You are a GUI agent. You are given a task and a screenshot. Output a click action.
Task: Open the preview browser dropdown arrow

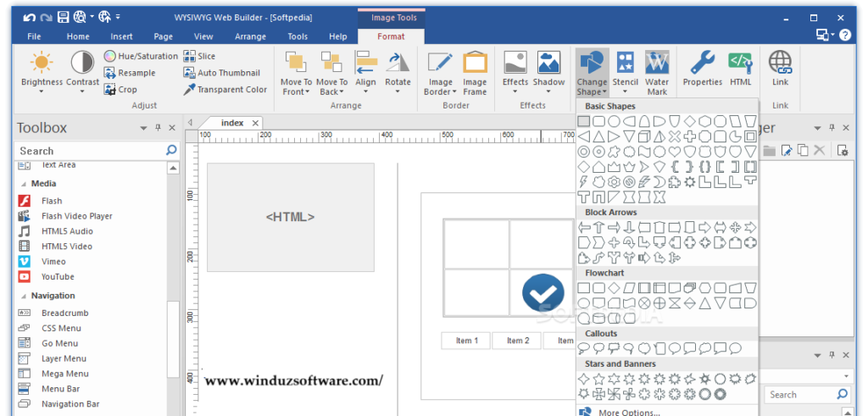coord(92,17)
